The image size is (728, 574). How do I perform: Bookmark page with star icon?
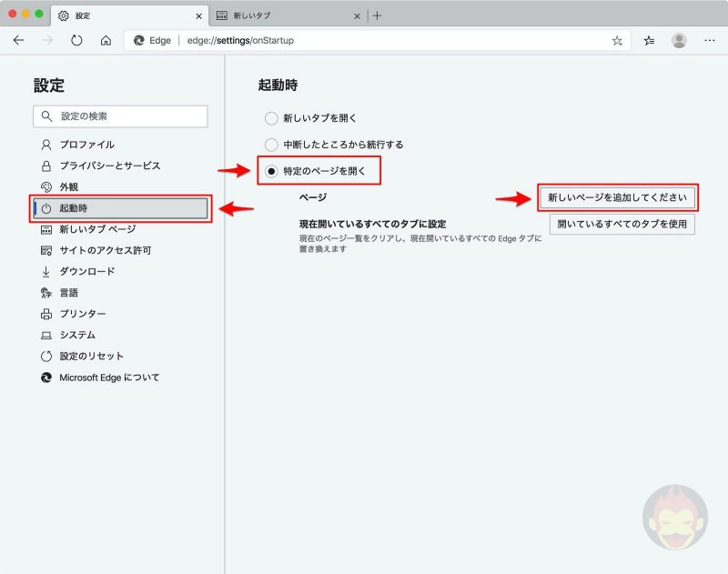coord(617,40)
